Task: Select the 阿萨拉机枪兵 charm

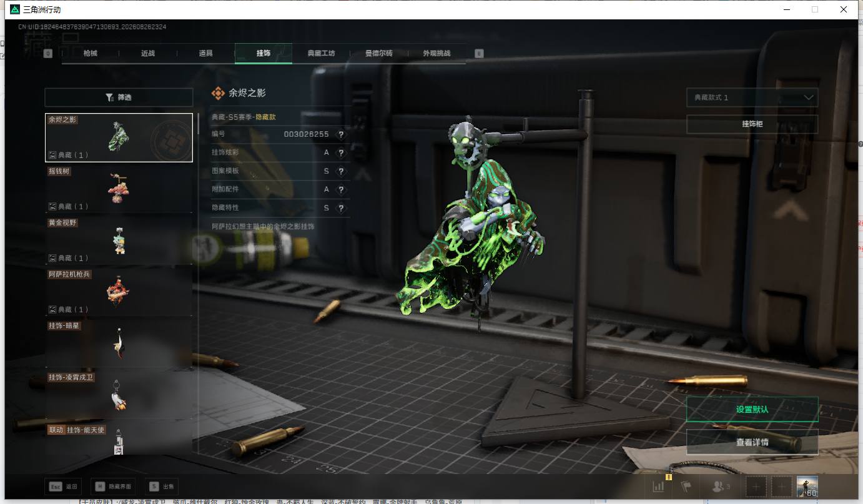Action: coord(119,292)
